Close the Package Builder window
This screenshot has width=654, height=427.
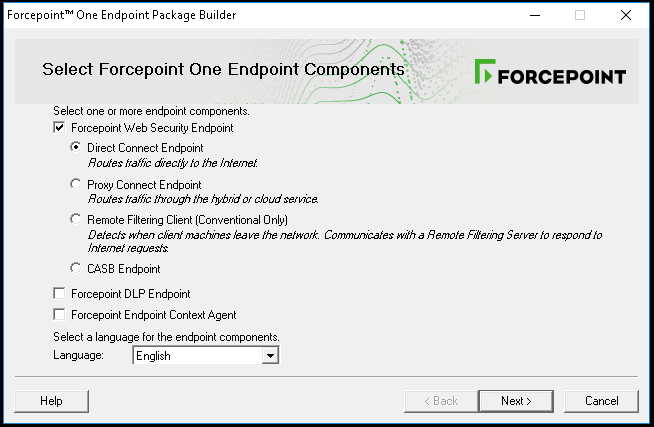pyautogui.click(x=625, y=15)
